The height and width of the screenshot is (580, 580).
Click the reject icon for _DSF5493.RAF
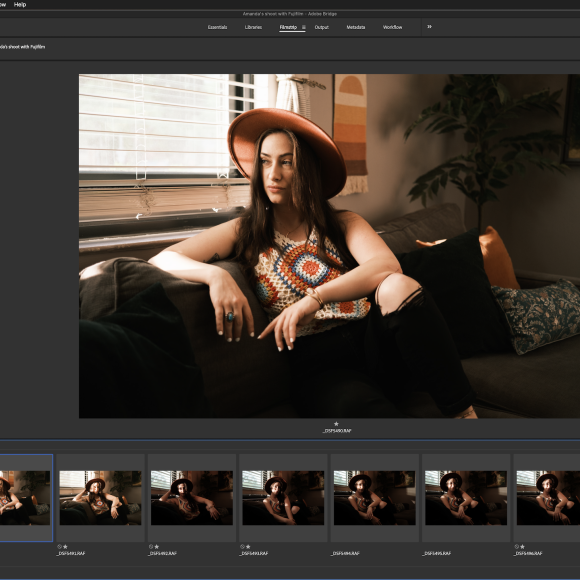242,546
